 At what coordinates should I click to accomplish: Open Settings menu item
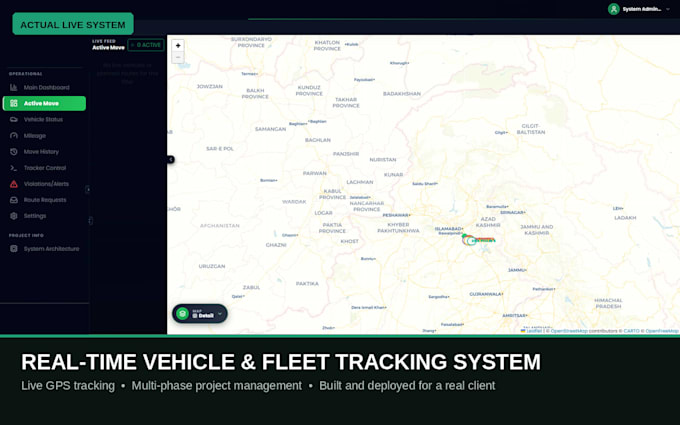point(44,216)
